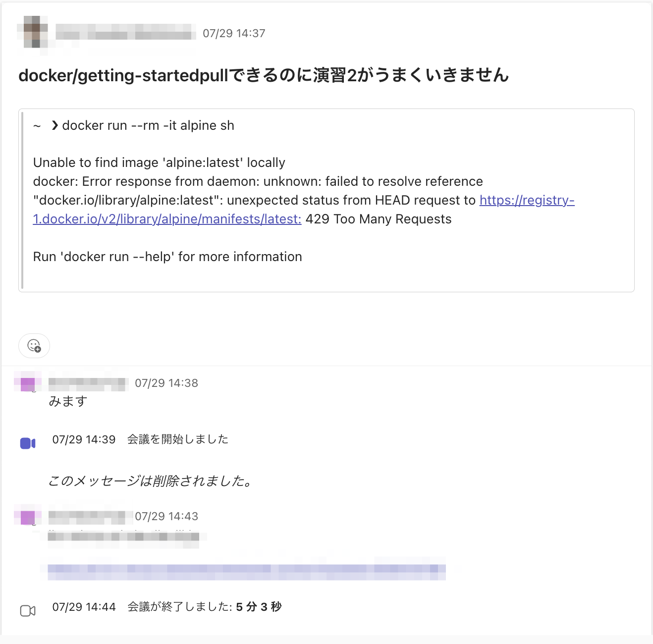Click the thread title about docker/getting-started
Screen dimensions: 653x644
coord(264,75)
